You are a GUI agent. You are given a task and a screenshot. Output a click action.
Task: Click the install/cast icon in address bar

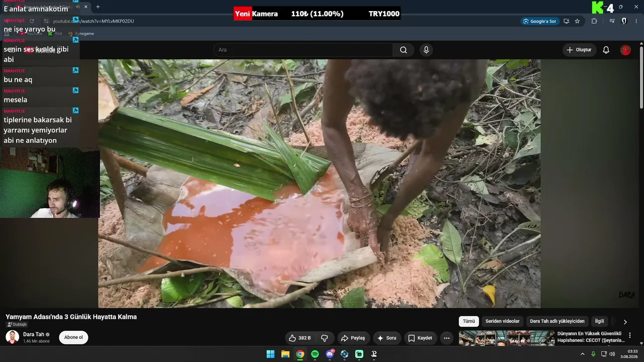click(x=567, y=21)
